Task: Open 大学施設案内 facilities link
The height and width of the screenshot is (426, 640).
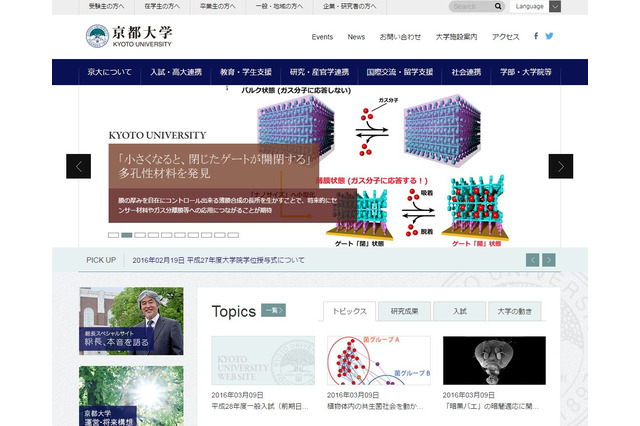Action: pyautogui.click(x=456, y=37)
